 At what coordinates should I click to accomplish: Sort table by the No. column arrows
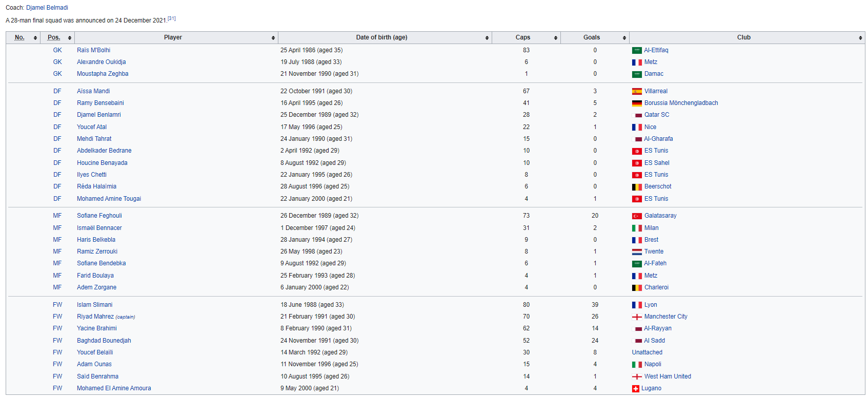(35, 38)
